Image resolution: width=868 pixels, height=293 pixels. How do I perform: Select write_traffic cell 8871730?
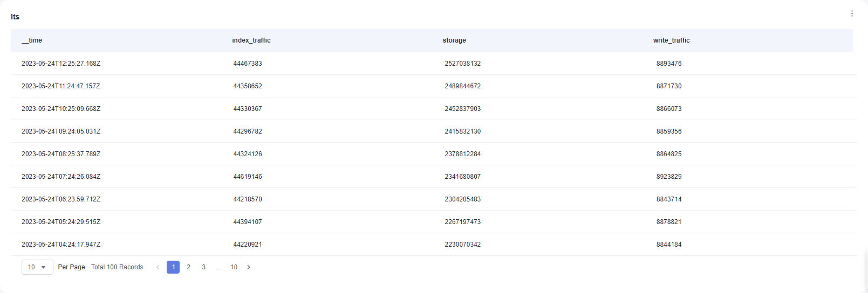pos(669,86)
